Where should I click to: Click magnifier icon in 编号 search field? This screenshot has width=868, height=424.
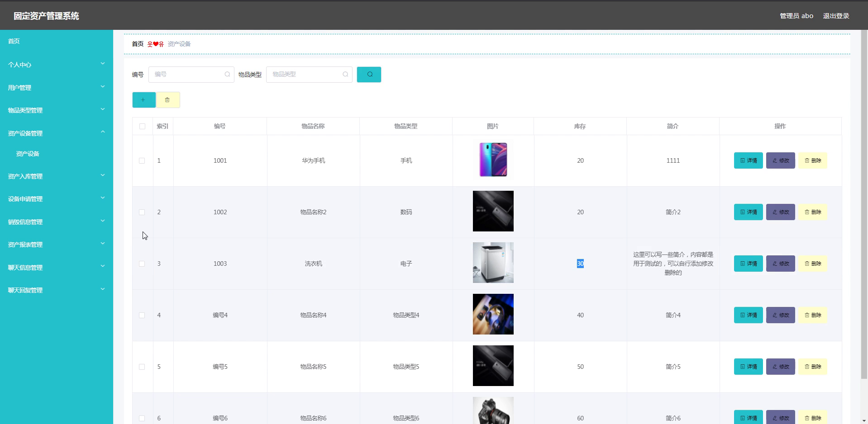pos(227,74)
